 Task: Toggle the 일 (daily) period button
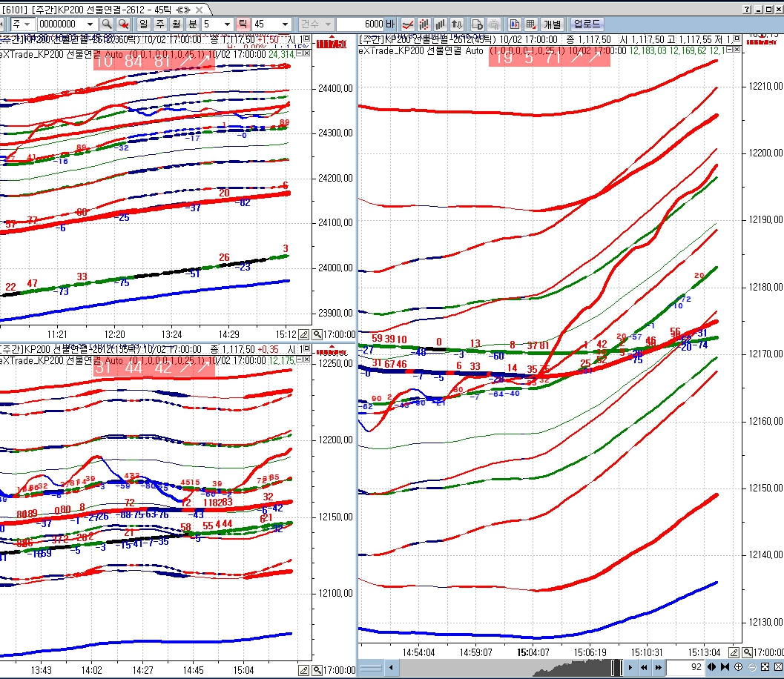tap(143, 24)
